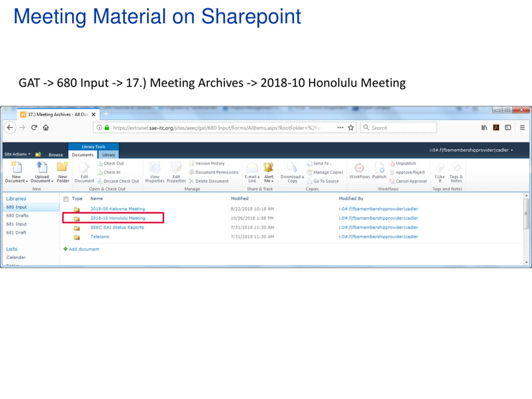The image size is (532, 399).
Task: Click the red PDF extension icon
Action: 496,127
